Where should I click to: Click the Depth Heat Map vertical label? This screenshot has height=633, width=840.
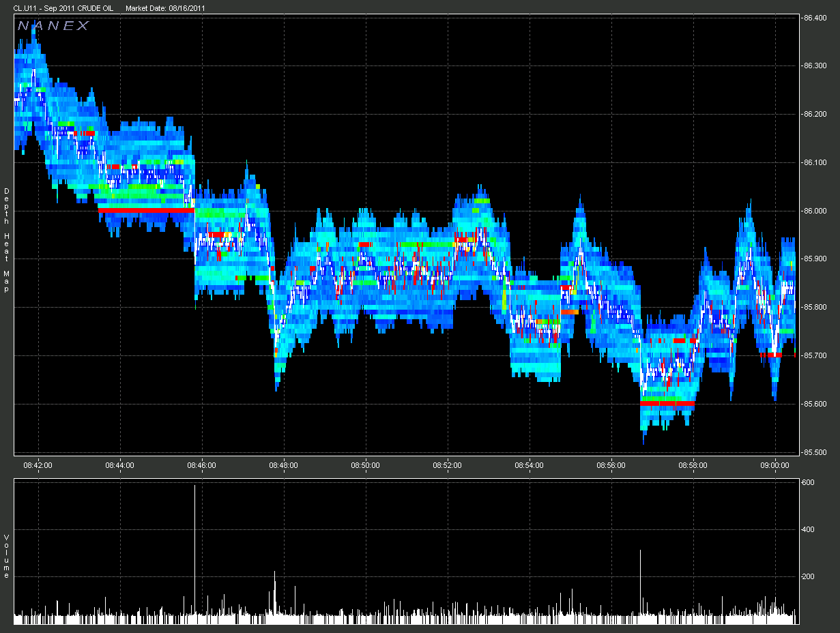click(x=6, y=240)
